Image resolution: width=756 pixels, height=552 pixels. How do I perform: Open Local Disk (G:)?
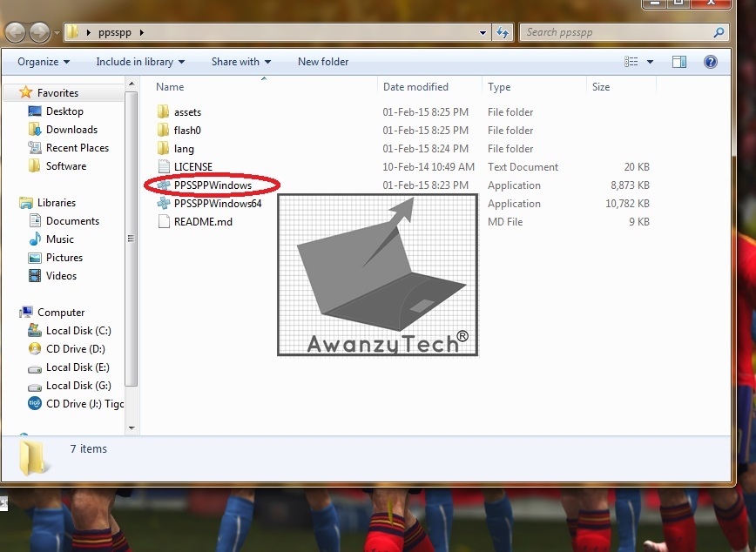pyautogui.click(x=78, y=386)
